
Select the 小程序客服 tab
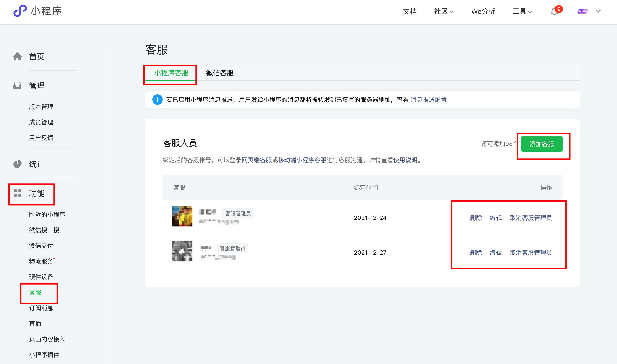[171, 73]
